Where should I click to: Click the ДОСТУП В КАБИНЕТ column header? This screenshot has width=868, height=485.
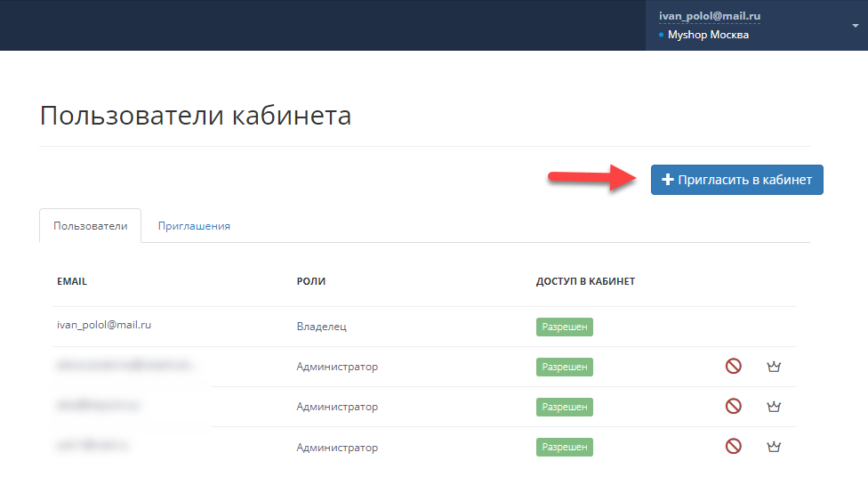pos(585,281)
